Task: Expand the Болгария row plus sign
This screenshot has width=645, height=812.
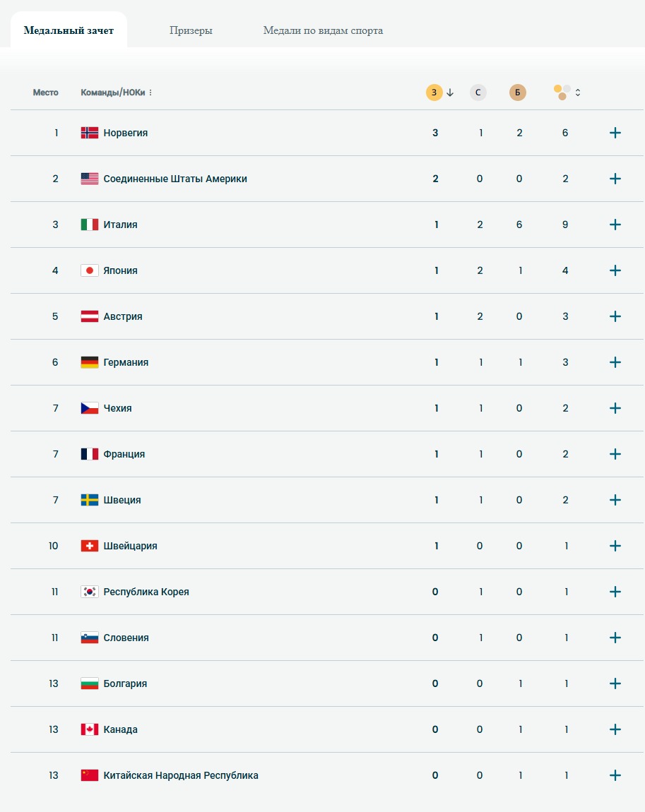Action: pos(615,683)
